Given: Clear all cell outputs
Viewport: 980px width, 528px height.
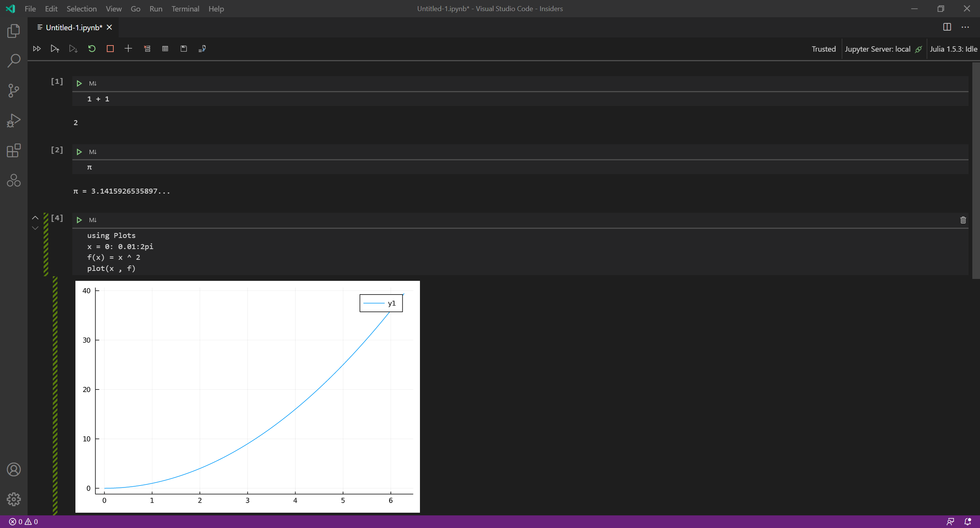Looking at the screenshot, I should (x=147, y=49).
